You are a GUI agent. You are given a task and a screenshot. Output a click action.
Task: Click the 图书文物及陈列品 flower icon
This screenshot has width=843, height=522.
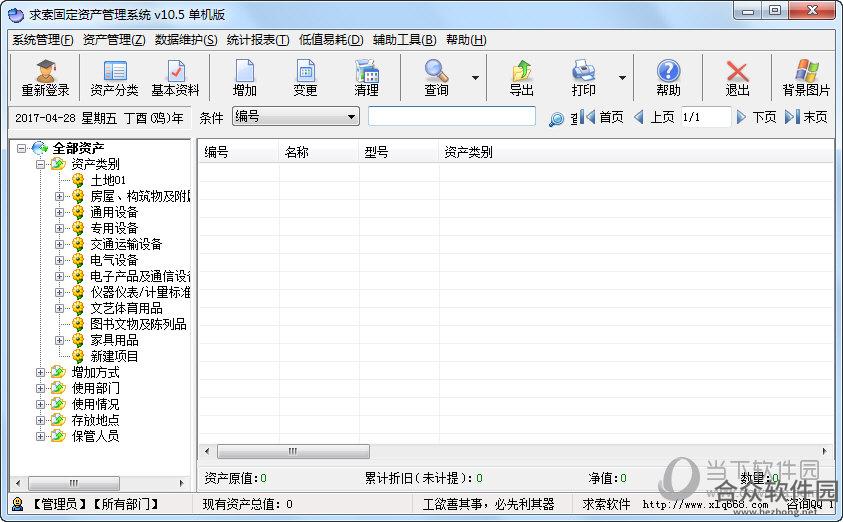[x=78, y=324]
